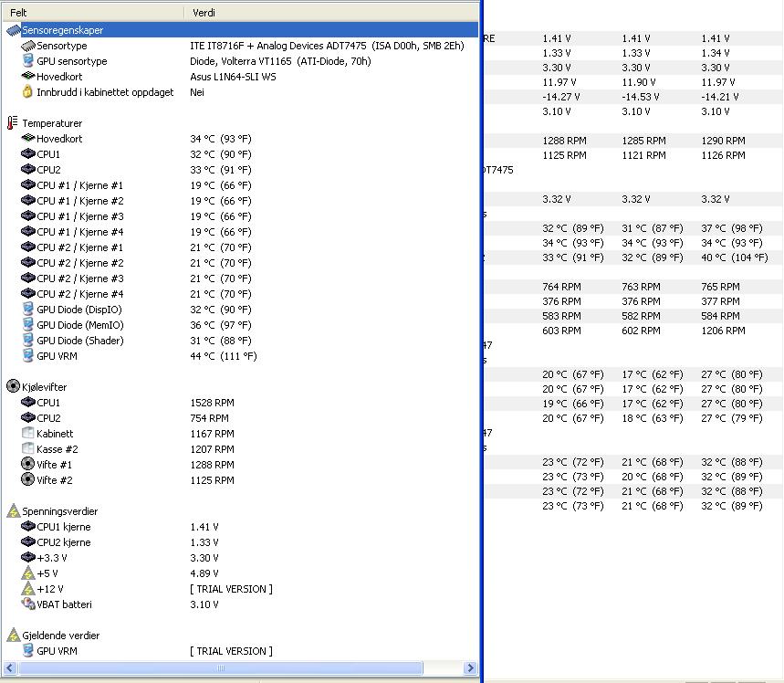Click the chip icon for CPU #1 / Kjerne #1
The width and height of the screenshot is (784, 683).
click(x=28, y=184)
